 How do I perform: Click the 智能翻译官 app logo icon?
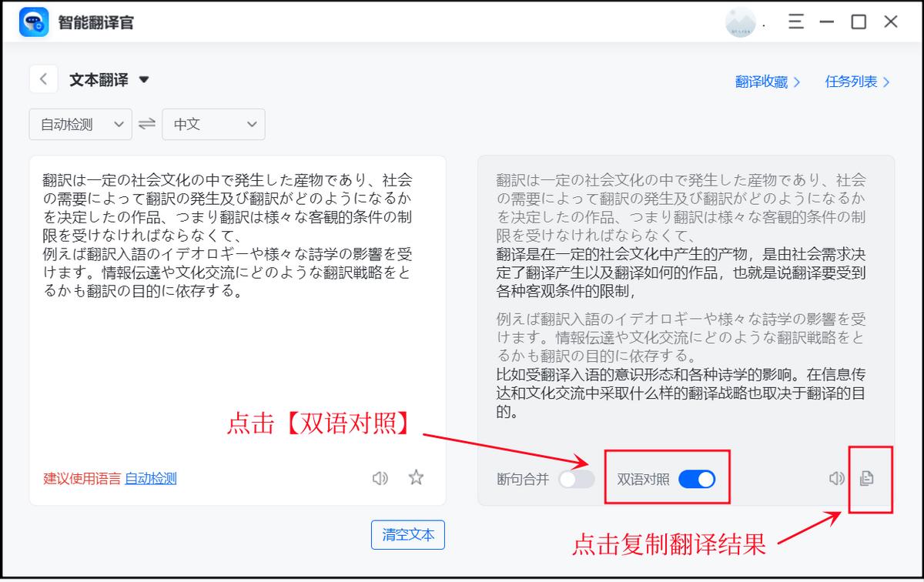(32, 21)
